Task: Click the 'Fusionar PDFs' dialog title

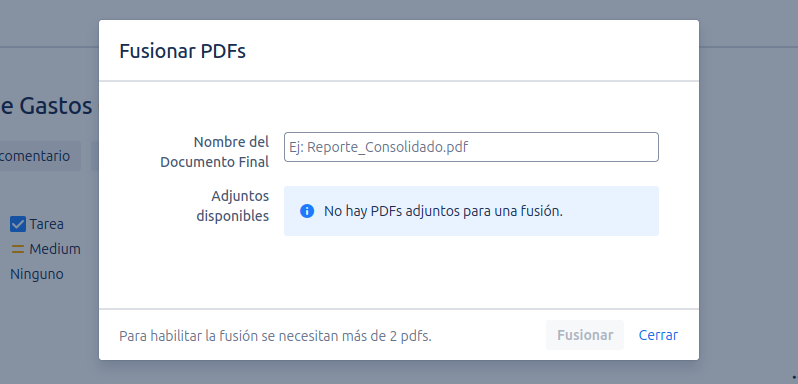Action: point(182,51)
